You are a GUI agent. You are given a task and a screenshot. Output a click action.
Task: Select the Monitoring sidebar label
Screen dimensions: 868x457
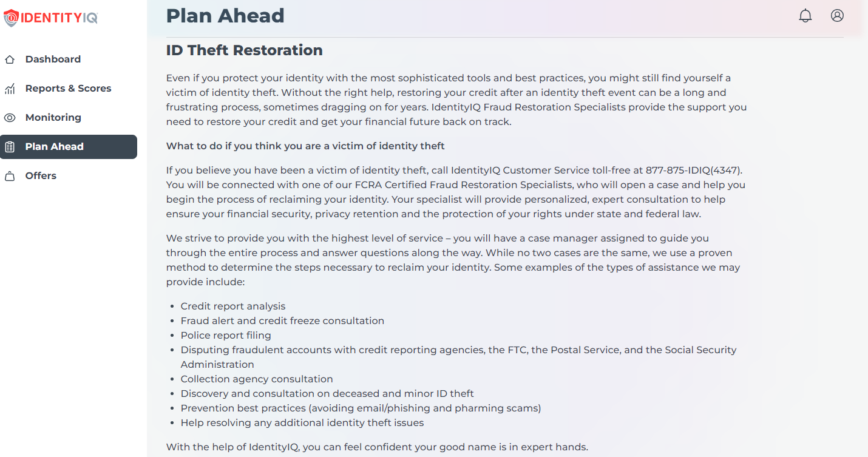(x=53, y=117)
